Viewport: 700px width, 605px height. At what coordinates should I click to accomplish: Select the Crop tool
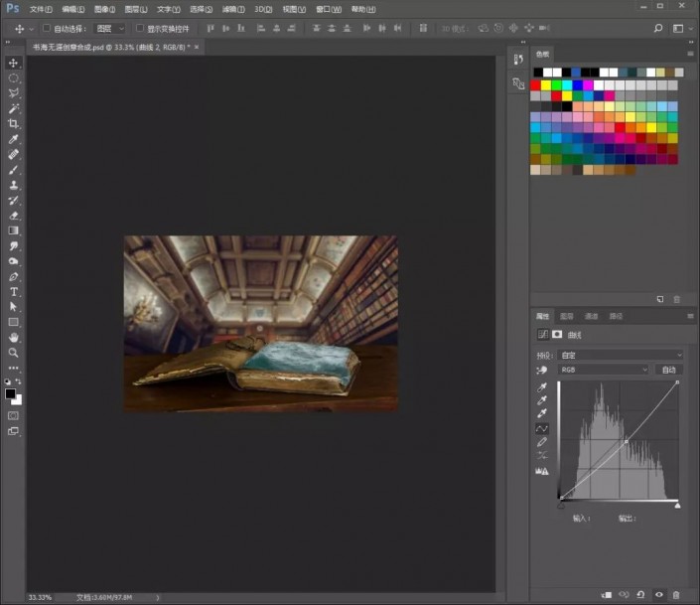click(13, 124)
